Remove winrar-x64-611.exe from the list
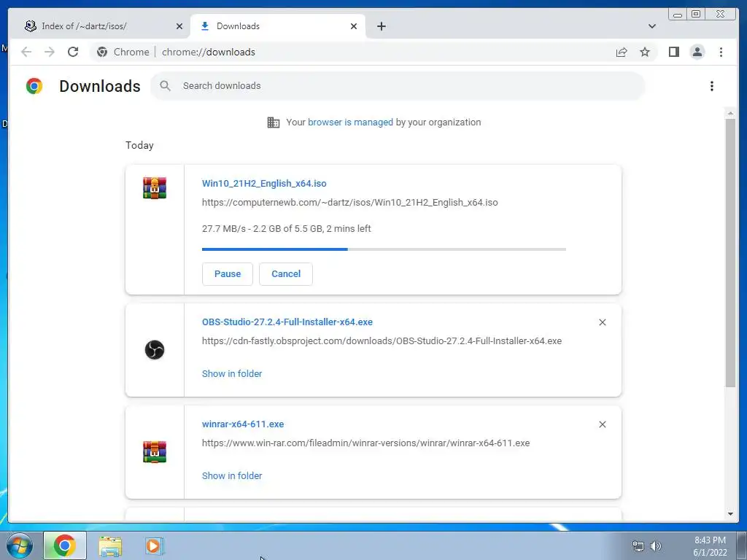 (602, 424)
